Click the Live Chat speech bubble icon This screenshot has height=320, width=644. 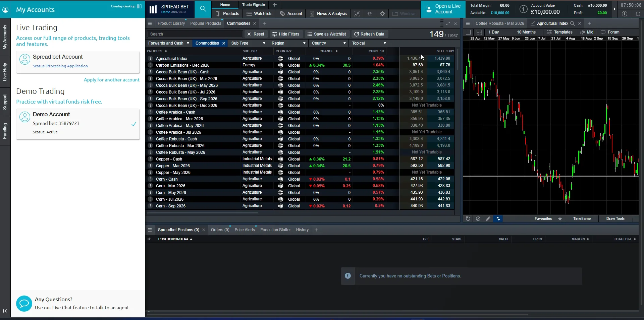(24, 304)
